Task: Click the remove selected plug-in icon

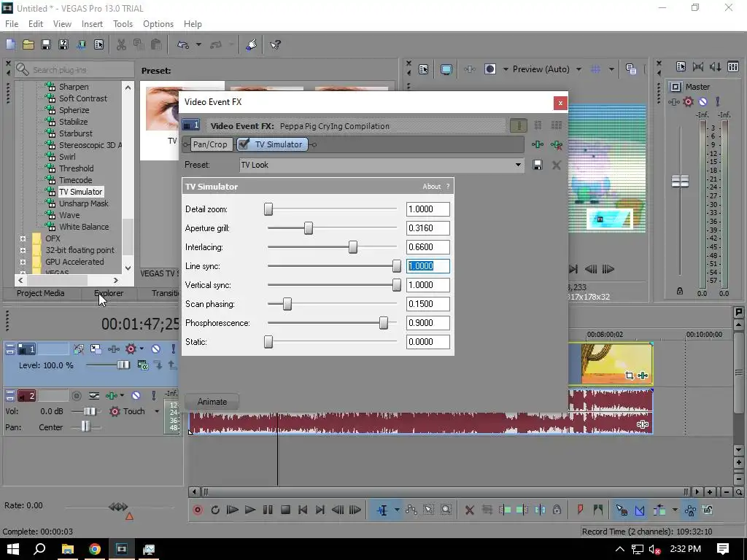Action: point(556,144)
